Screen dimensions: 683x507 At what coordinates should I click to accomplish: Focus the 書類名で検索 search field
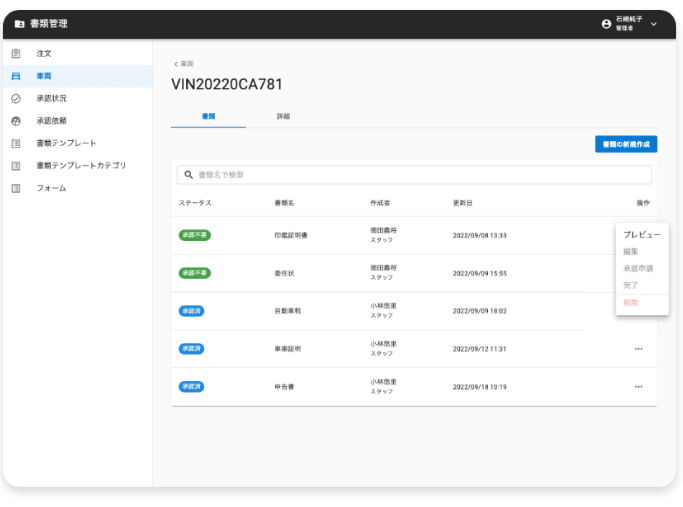(415, 175)
